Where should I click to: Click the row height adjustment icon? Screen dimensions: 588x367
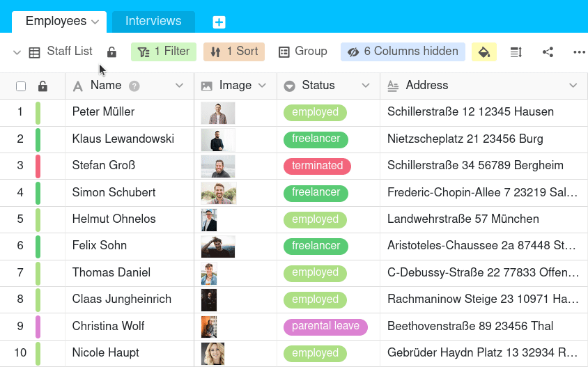click(516, 52)
